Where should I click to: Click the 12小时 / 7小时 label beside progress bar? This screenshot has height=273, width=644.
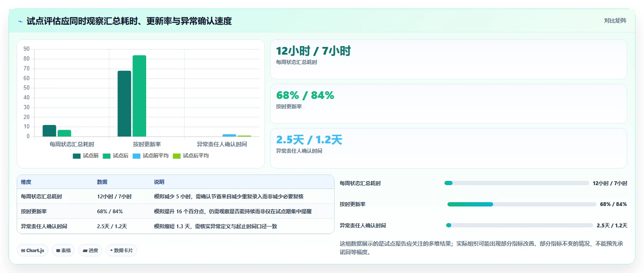(x=610, y=183)
